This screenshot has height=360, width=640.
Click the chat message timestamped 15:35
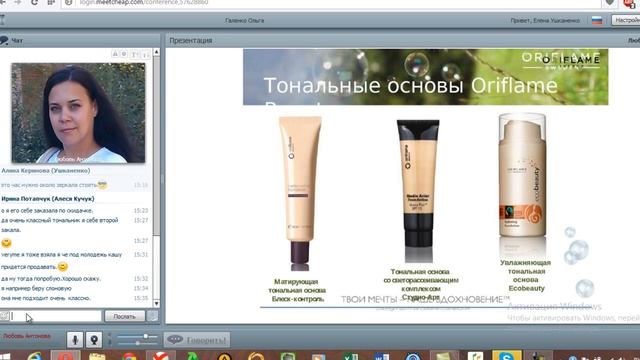pyautogui.click(x=74, y=298)
